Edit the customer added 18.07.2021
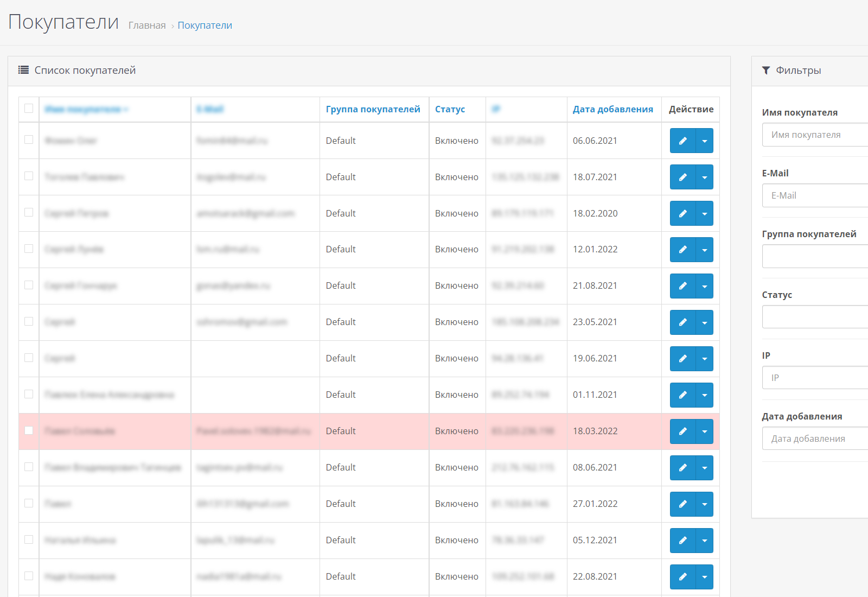Image resolution: width=868 pixels, height=597 pixels. [x=682, y=177]
